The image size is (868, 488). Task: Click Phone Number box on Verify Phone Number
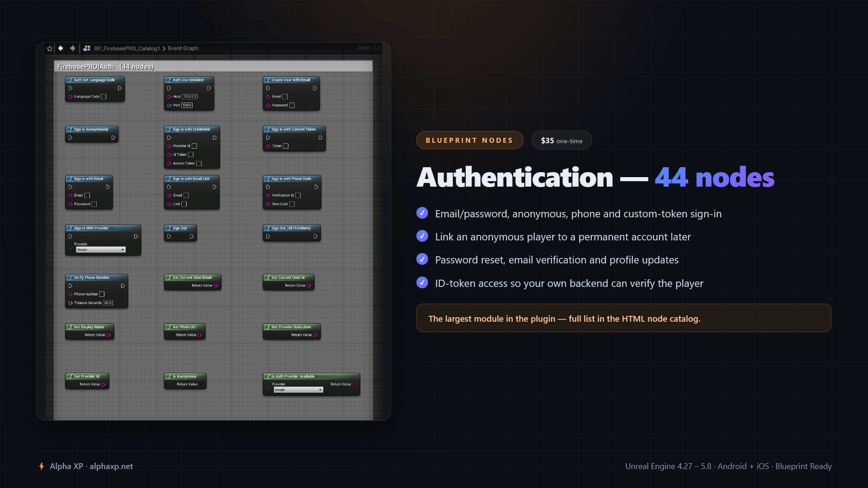tap(102, 294)
